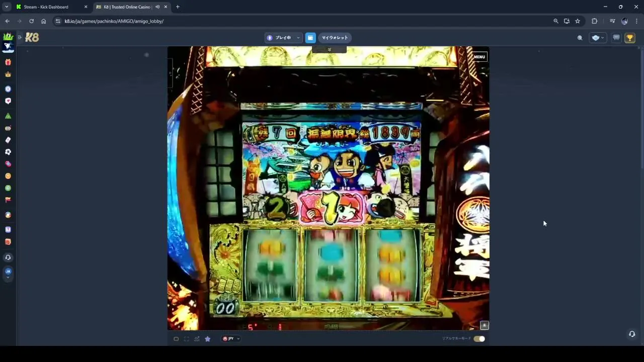Screen dimensions: 644x362
Task: Open the game MENU button
Action: 479,57
